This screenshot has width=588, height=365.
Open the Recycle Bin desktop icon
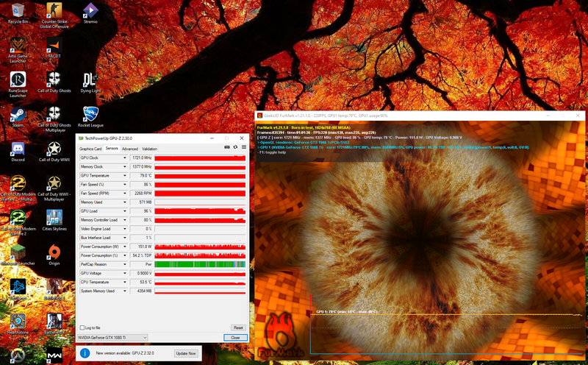pos(18,13)
